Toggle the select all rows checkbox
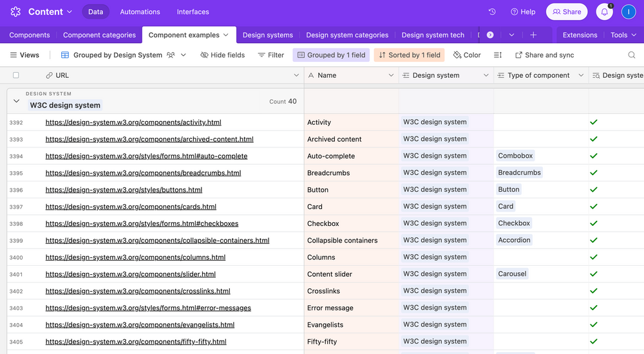The width and height of the screenshot is (644, 354). (x=16, y=75)
